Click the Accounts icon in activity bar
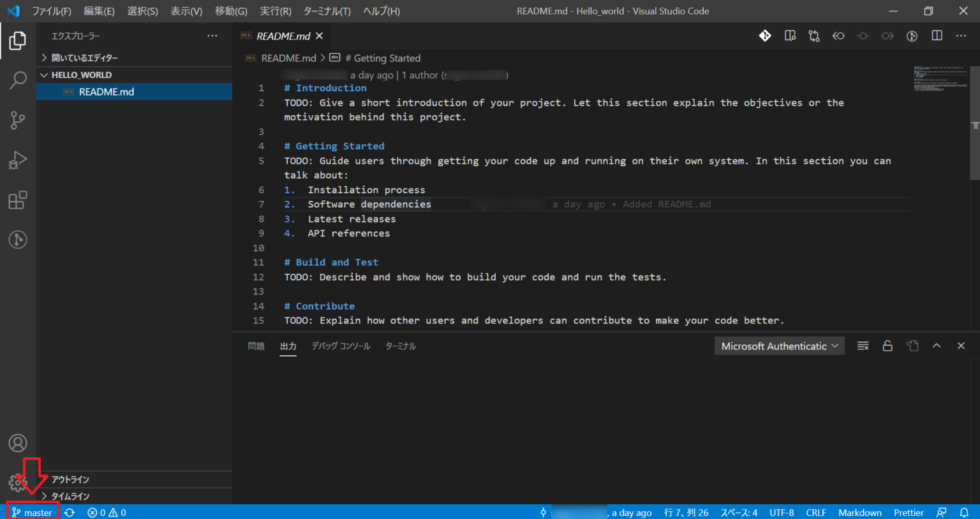 pos(17,442)
